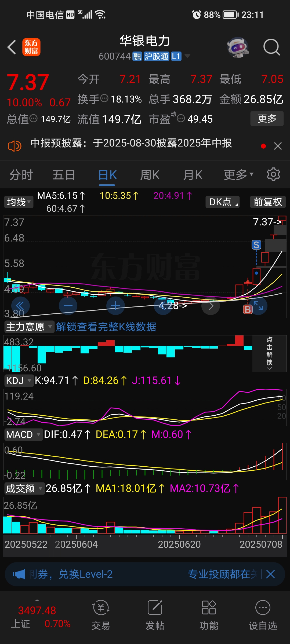This screenshot has width=290, height=644.
Task: Switch to 五日 tab
Action: 64,175
